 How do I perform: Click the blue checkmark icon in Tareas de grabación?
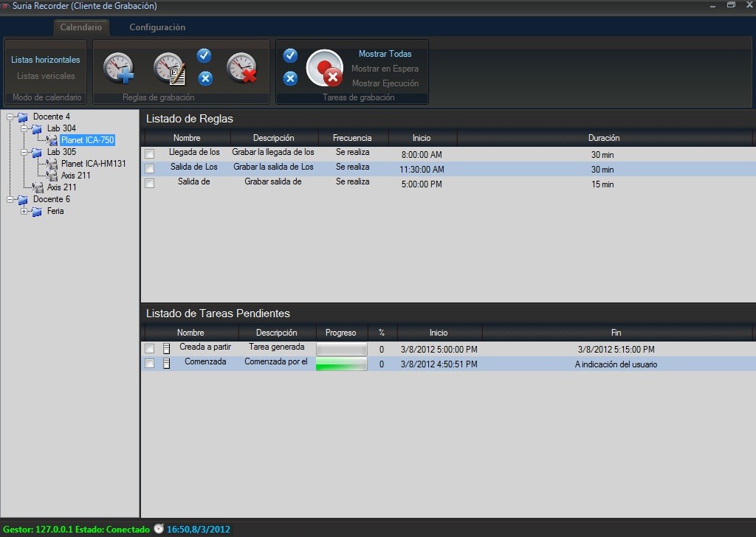pyautogui.click(x=290, y=55)
